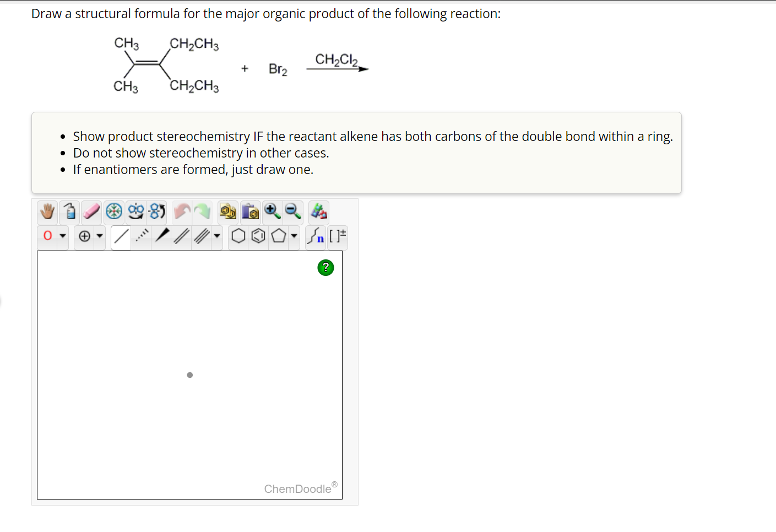Screen dimensions: 776x532
Task: Select the cyclohexane ring tool
Action: point(238,236)
